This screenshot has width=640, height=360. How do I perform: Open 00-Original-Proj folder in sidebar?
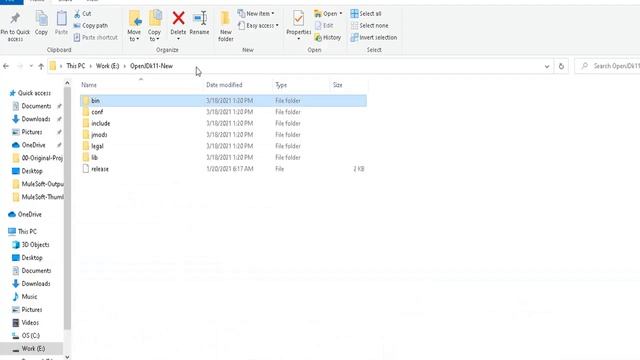pos(37,158)
